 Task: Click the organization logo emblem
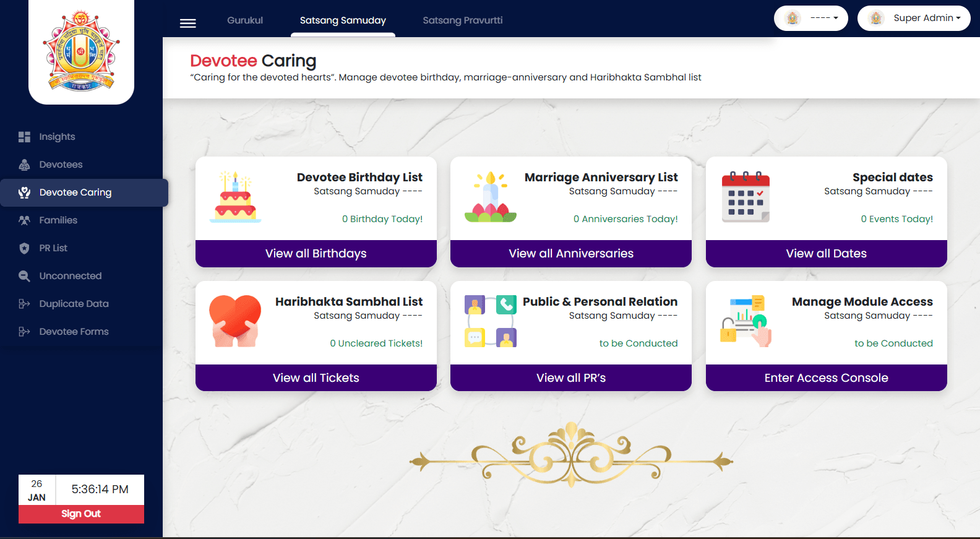(x=81, y=51)
